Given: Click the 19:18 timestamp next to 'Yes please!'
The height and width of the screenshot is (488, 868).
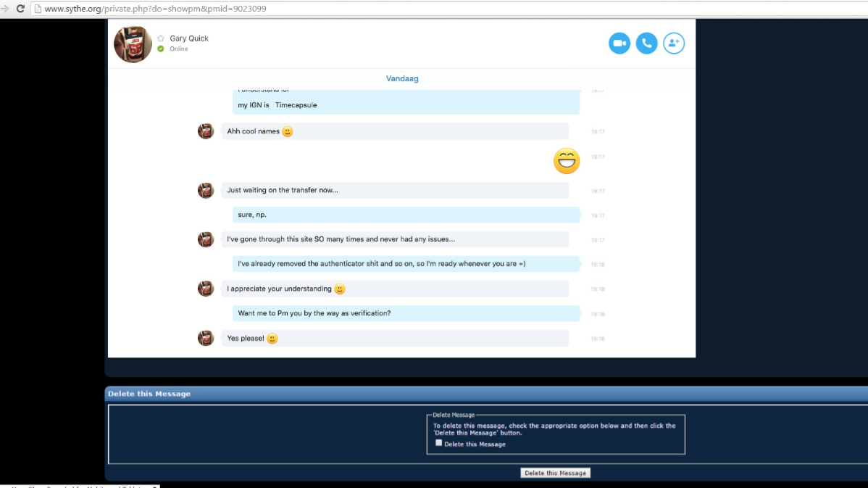Looking at the screenshot, I should (x=597, y=339).
